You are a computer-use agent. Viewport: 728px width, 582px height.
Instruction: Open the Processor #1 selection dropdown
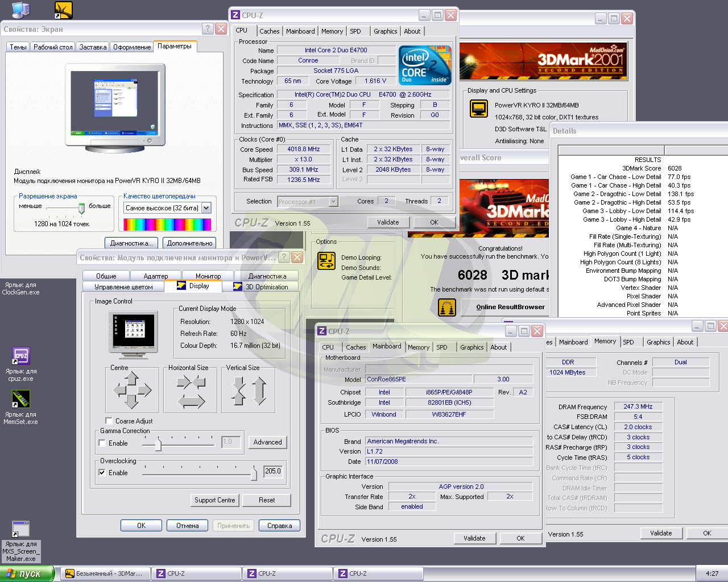click(333, 202)
